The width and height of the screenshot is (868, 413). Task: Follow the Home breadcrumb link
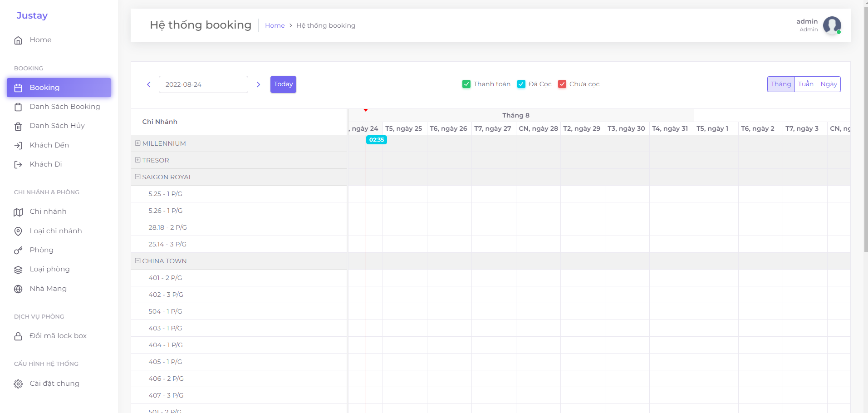point(275,25)
